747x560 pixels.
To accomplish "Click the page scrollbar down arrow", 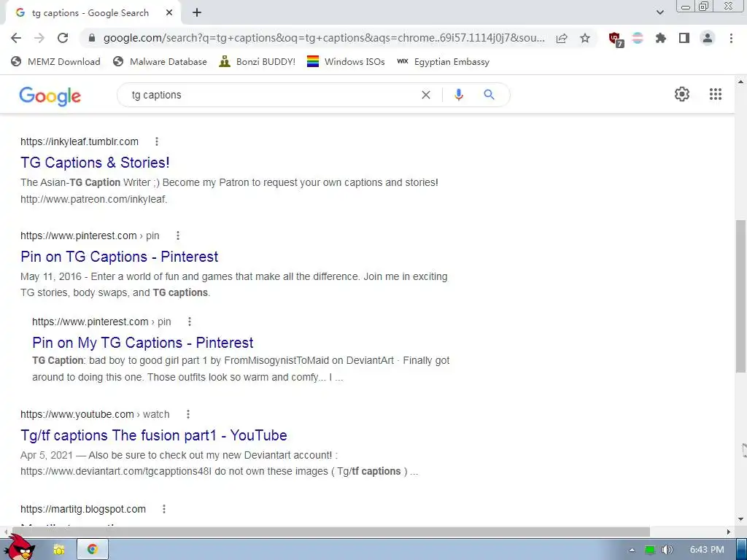I will coord(740,519).
